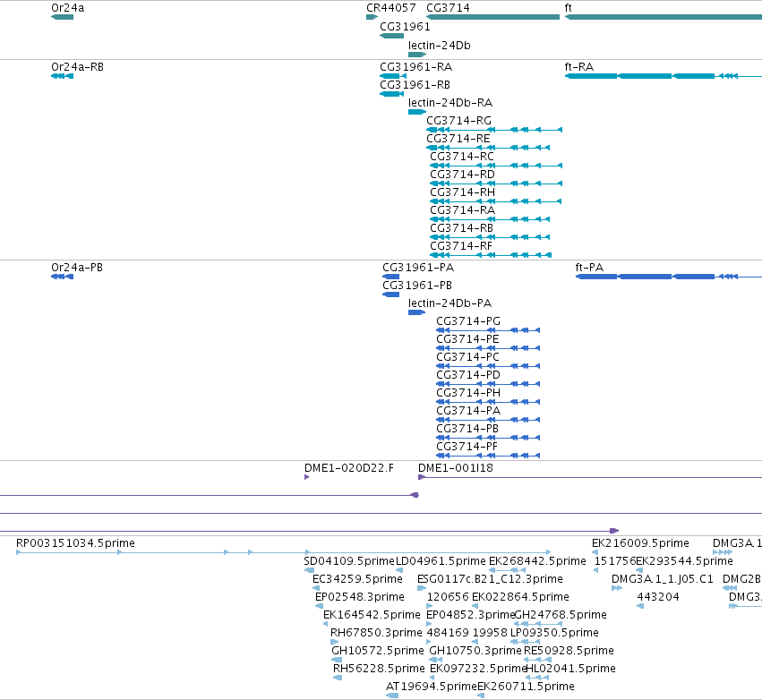Click the LP09350.5prime EST label
Viewport: 762px width, 700px height.
554,633
